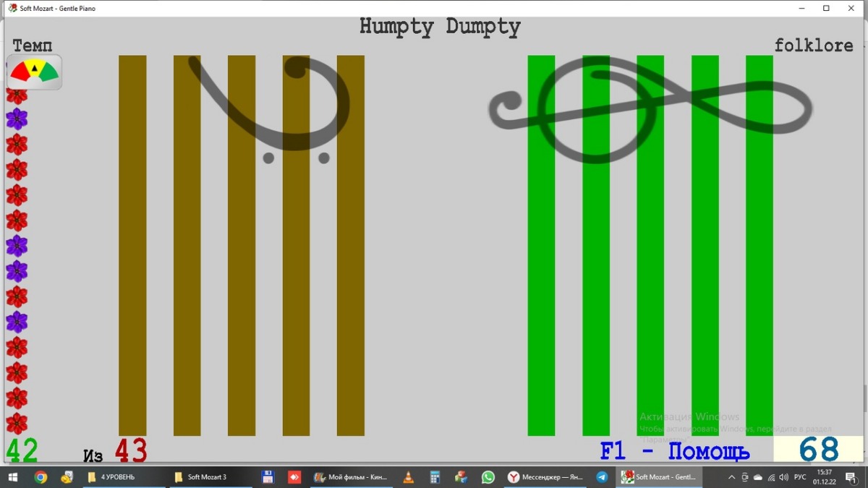This screenshot has width=868, height=488.
Task: Click the green score number 42
Action: (x=22, y=450)
